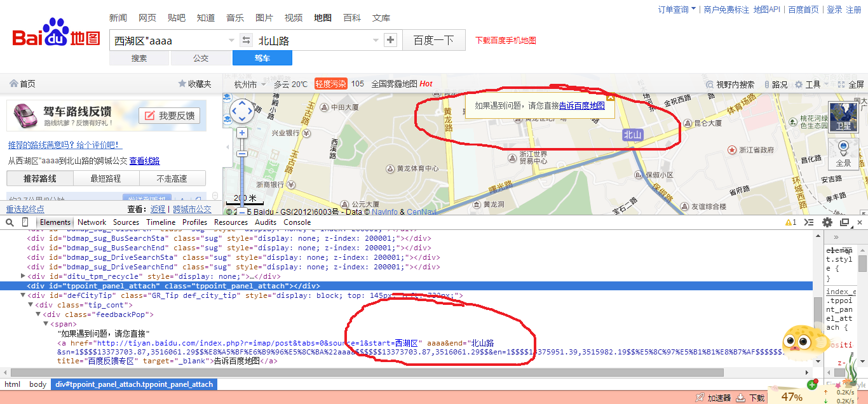This screenshot has height=404, width=868.
Task: Select the driving (驾车) search mode
Action: [262, 58]
